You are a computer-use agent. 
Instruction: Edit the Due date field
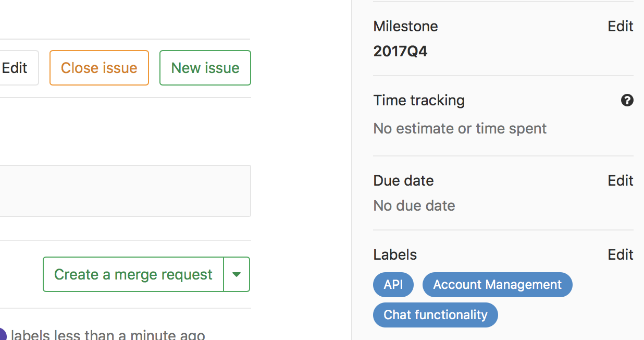tap(620, 180)
